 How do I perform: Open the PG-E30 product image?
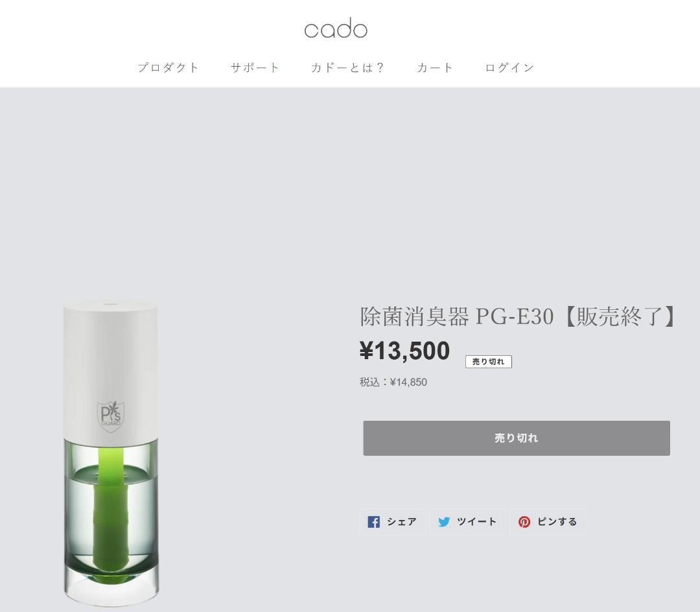pos(111,454)
